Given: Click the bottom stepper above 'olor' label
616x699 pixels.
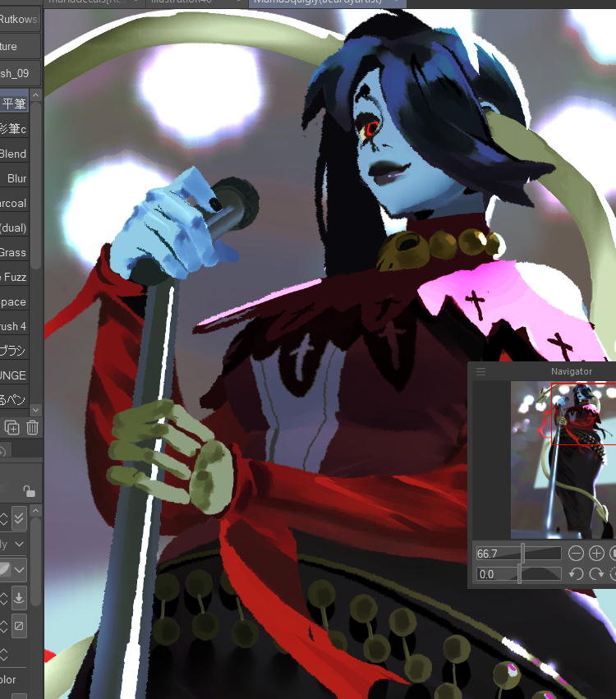Looking at the screenshot, I should tap(4, 654).
